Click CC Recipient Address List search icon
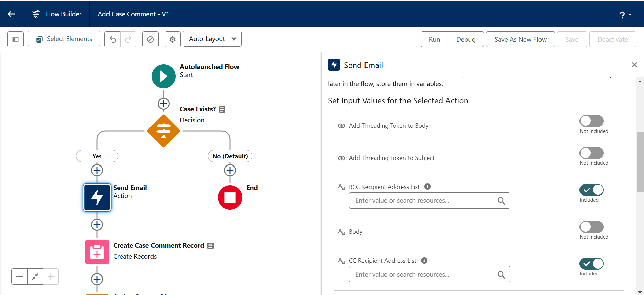This screenshot has height=295, width=644. tap(501, 275)
